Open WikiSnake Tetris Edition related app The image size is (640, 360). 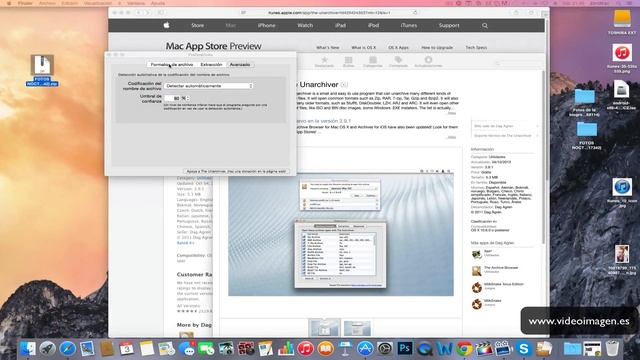(x=498, y=287)
